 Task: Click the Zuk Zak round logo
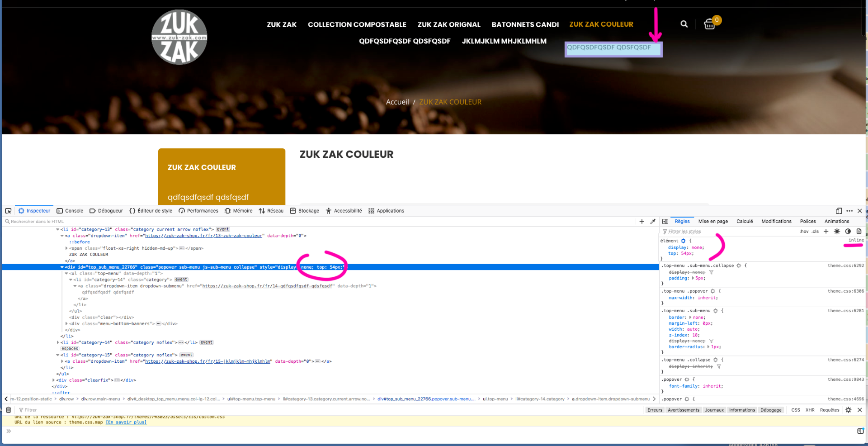click(179, 37)
